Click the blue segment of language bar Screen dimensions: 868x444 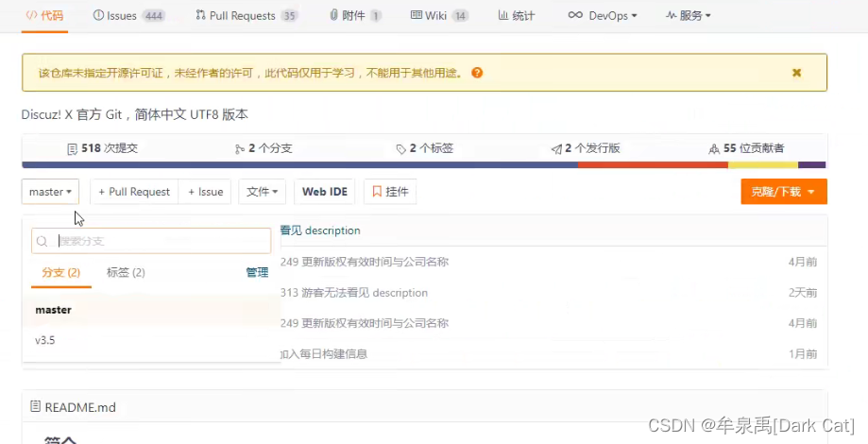click(299, 165)
